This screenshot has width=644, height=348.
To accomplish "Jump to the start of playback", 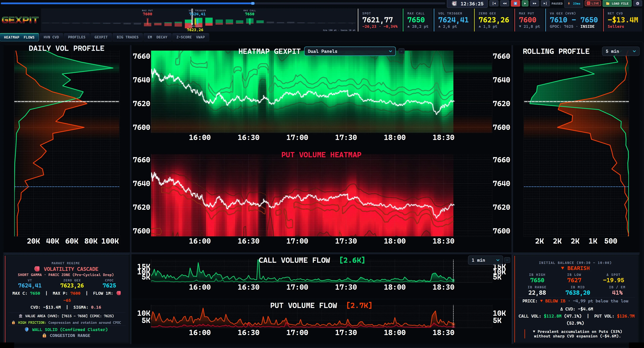I will tap(494, 4).
